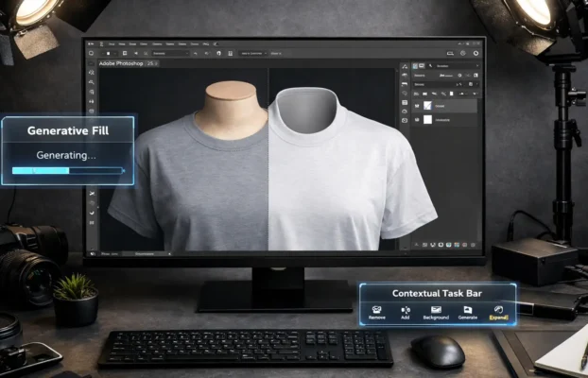The image size is (588, 378).
Task: Click the white ring icon at top right
Action: point(476,53)
